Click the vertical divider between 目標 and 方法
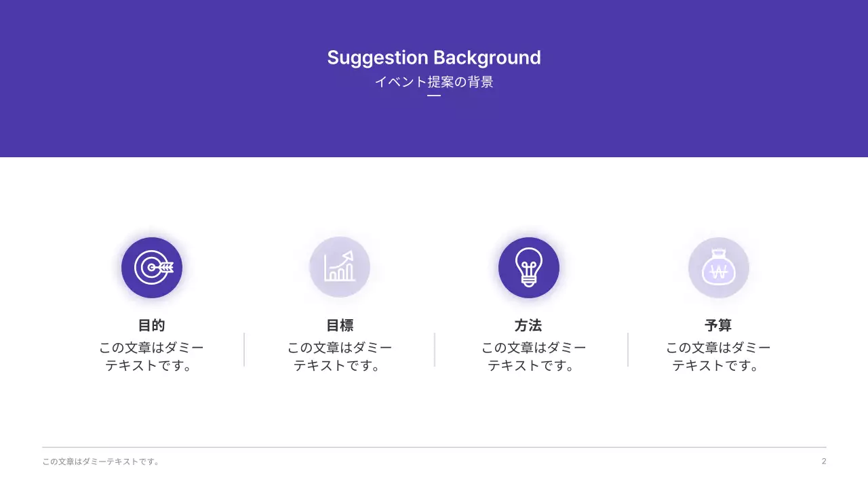Image resolution: width=868 pixels, height=488 pixels. click(435, 350)
